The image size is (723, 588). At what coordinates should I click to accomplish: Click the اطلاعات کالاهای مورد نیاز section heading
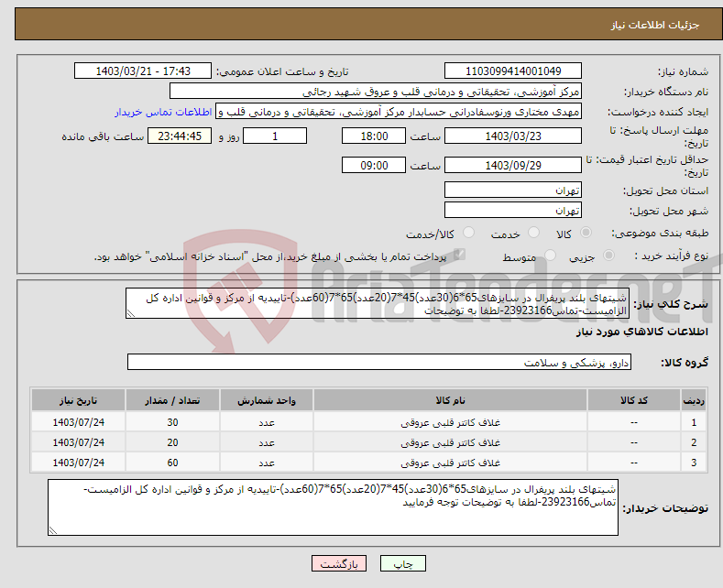(x=641, y=332)
